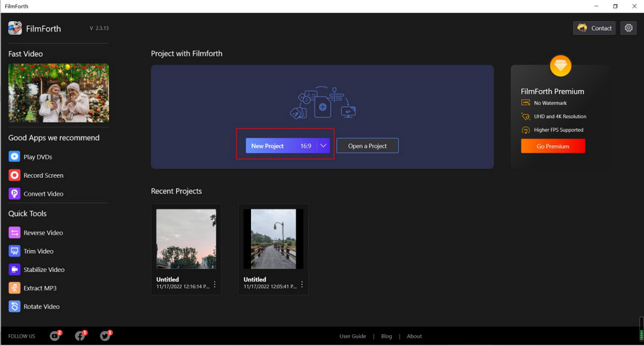Image resolution: width=644 pixels, height=346 pixels.
Task: Click the Stabilize Video tool icon
Action: tap(14, 270)
